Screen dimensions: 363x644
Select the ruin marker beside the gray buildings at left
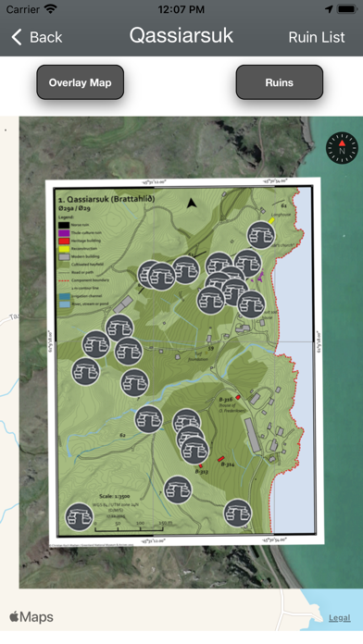point(119,328)
